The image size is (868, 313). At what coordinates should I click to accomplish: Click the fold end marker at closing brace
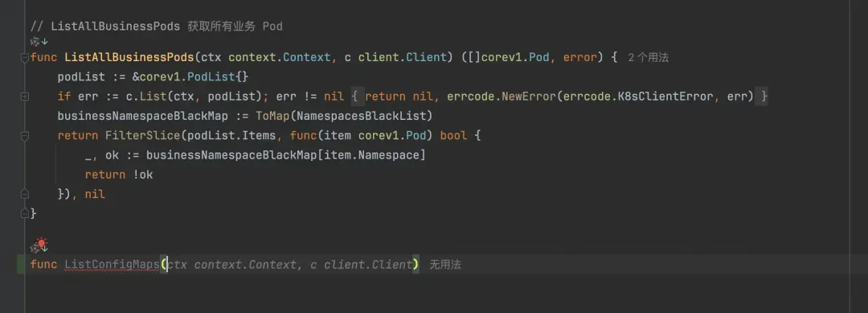[24, 212]
